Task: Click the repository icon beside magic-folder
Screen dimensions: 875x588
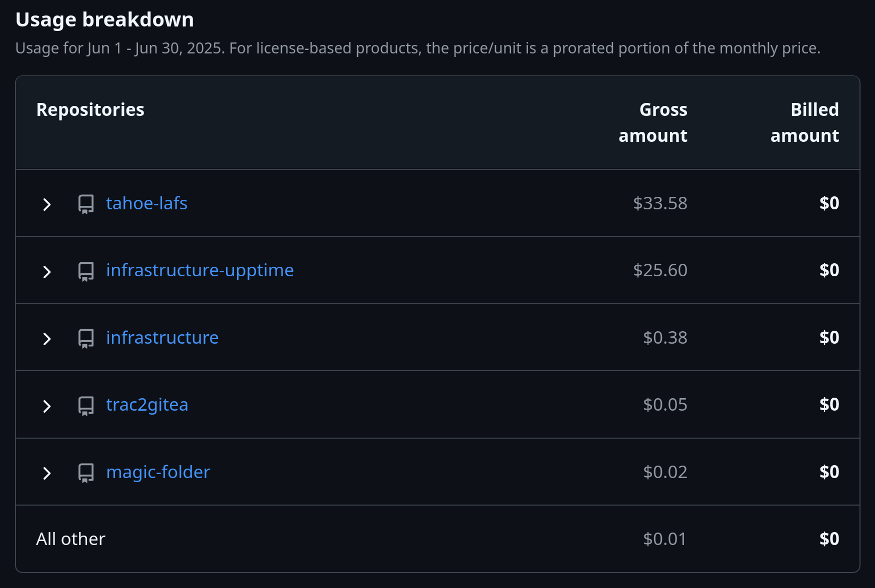Action: (86, 473)
